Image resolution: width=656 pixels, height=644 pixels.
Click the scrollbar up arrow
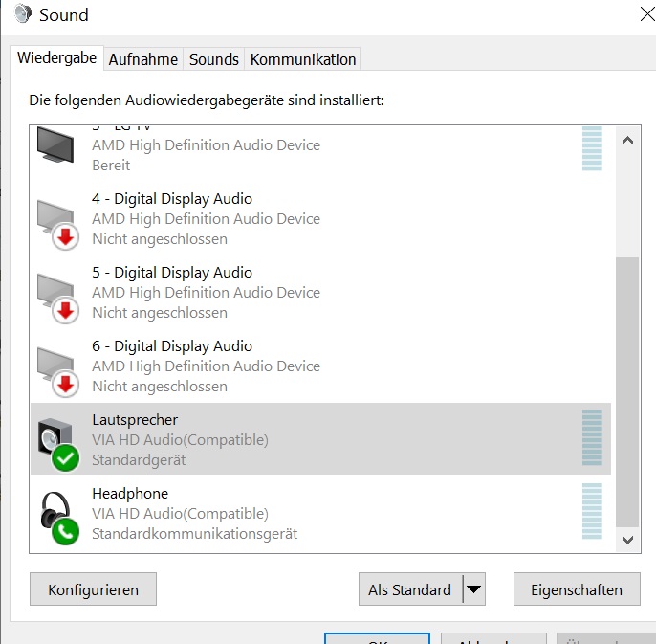tap(627, 141)
